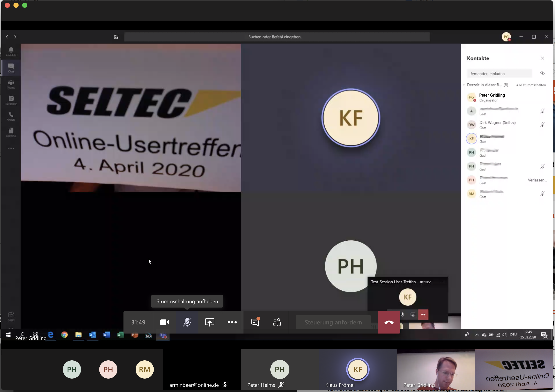Open Google Chrome from the taskbar

65,335
